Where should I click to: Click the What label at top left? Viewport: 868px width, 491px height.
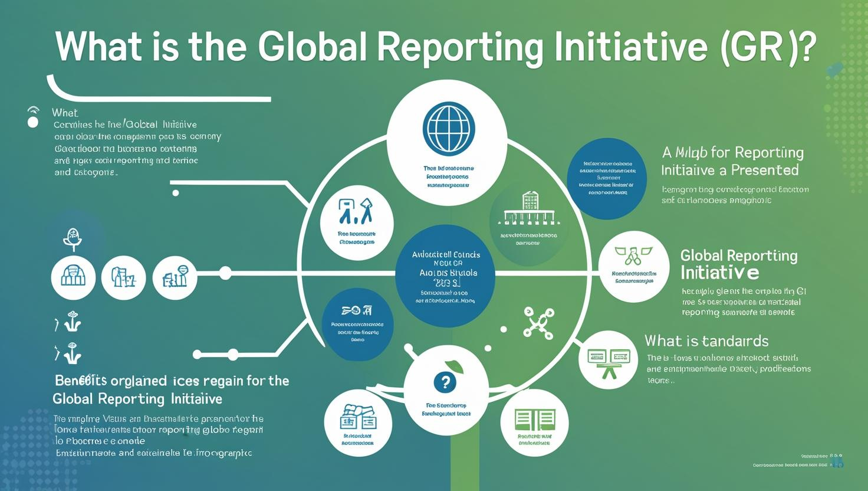[x=65, y=113]
